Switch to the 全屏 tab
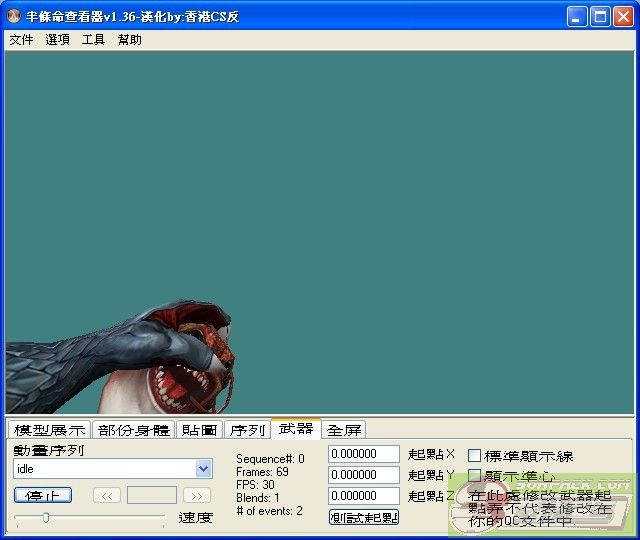The height and width of the screenshot is (540, 640). pos(344,430)
